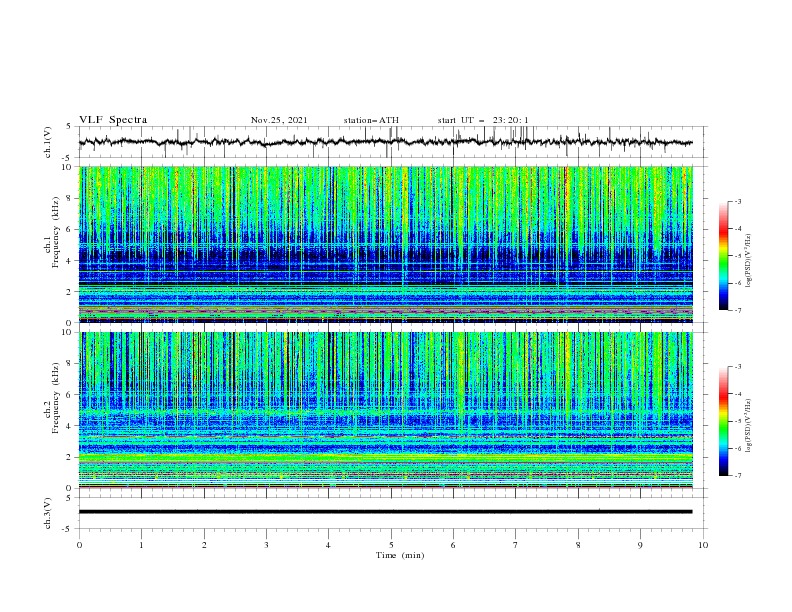Click time axis tick label "7"

[516, 545]
